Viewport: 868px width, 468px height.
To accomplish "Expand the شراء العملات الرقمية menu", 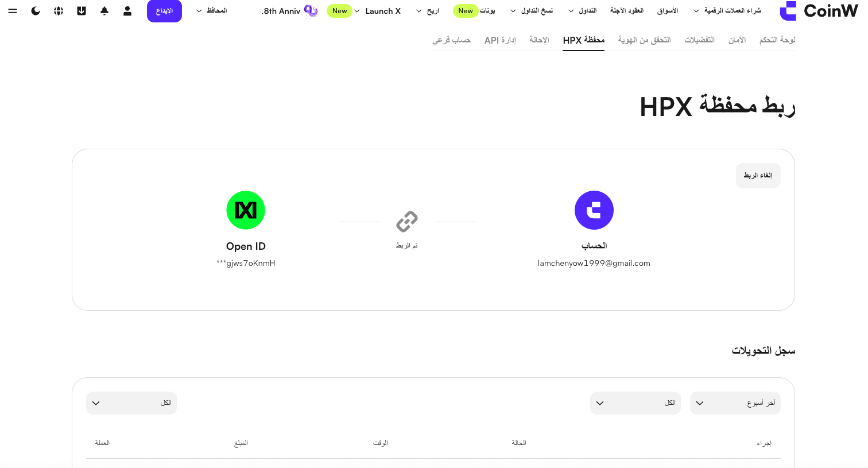I will point(727,11).
